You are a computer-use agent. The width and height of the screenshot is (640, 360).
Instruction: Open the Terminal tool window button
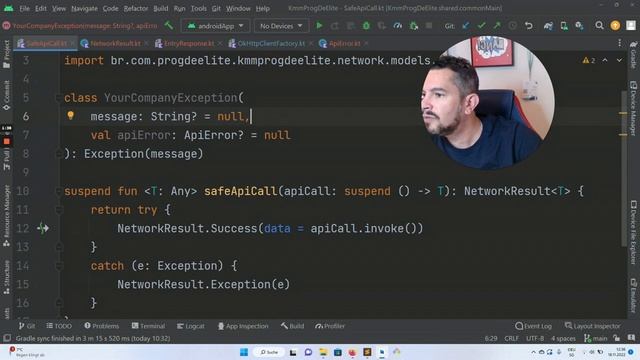pos(148,326)
